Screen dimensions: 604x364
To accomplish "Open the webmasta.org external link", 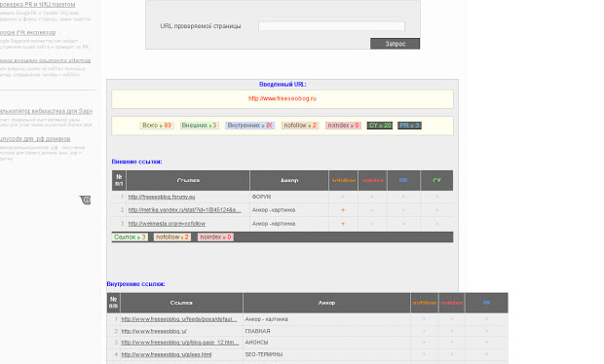I will click(167, 224).
